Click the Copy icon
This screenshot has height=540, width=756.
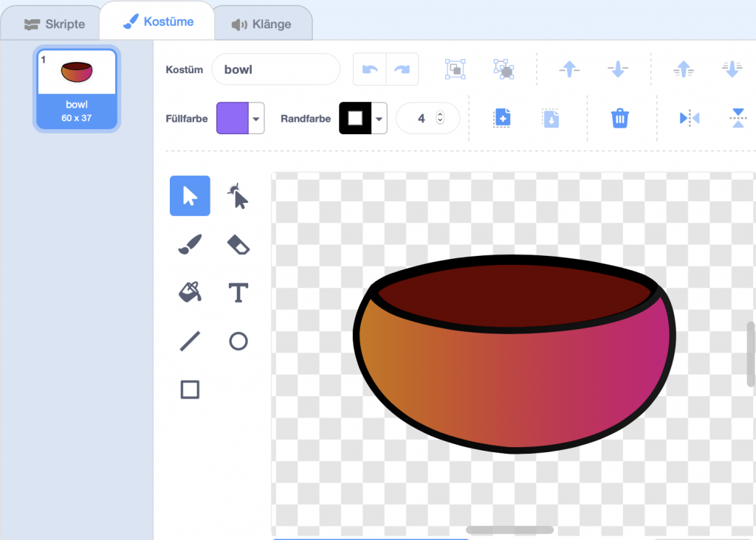click(502, 118)
